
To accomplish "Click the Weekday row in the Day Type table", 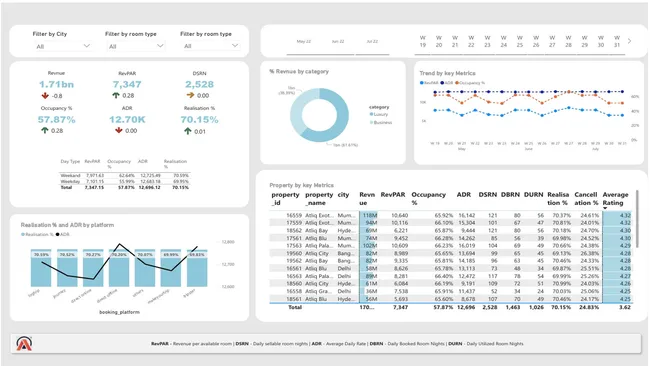I will point(124,181).
